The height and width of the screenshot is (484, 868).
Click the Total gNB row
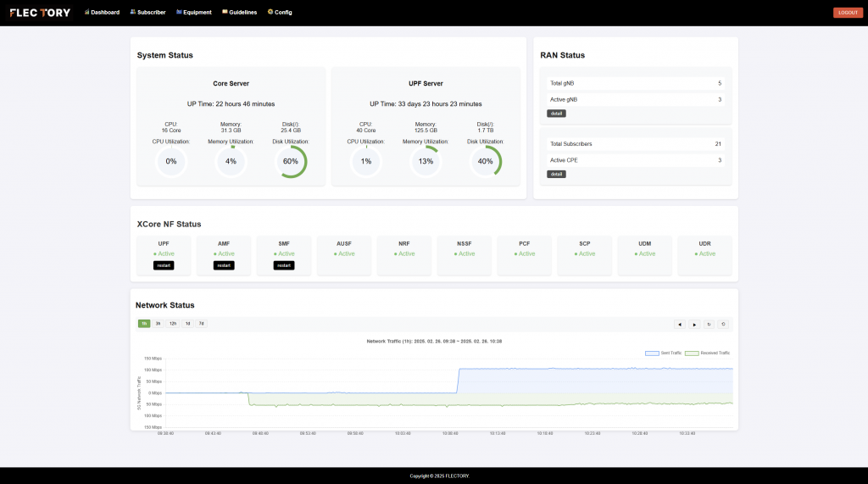636,83
